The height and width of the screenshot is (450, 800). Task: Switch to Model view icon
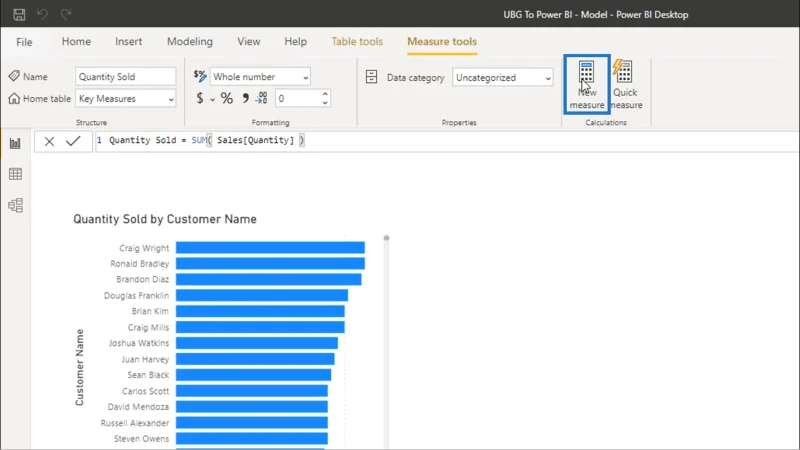pyautogui.click(x=15, y=205)
